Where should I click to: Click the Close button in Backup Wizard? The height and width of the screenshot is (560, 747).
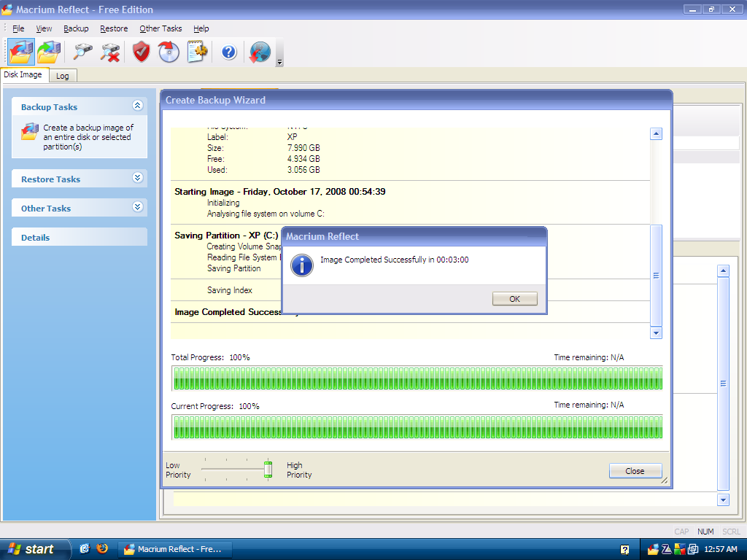(635, 471)
